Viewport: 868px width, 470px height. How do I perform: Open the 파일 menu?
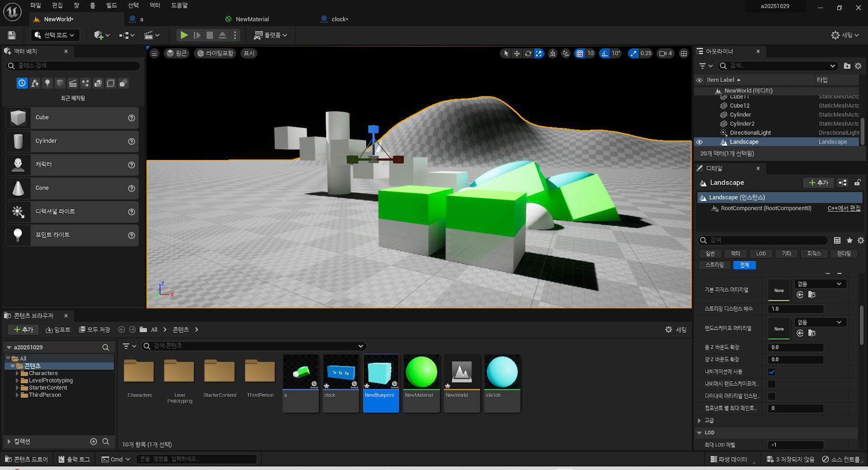35,5
